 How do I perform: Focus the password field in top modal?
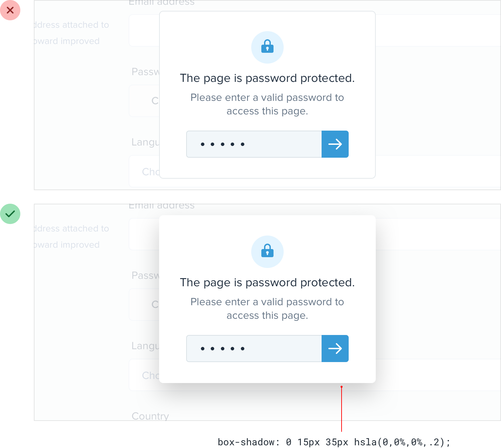tap(254, 144)
